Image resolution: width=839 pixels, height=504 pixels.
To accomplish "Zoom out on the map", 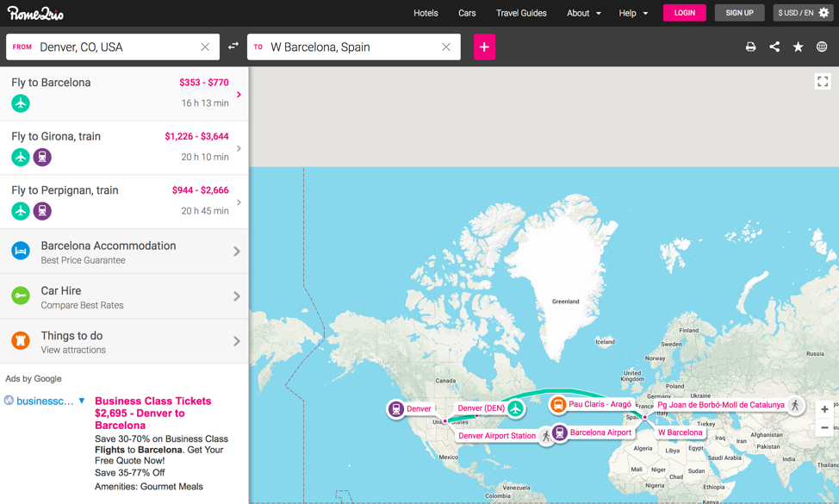I will tap(824, 428).
